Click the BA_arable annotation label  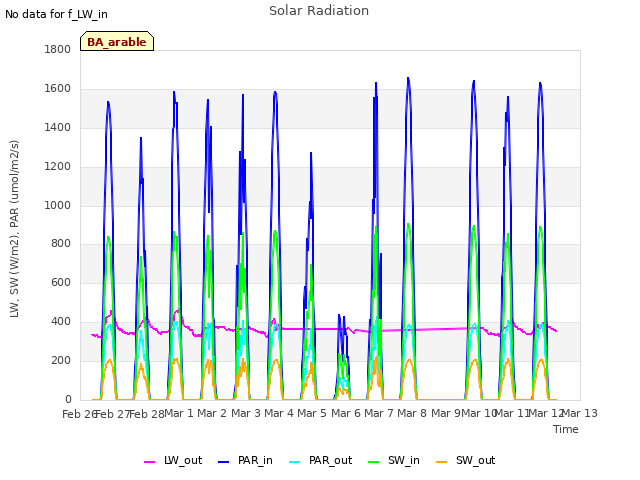coord(117,41)
